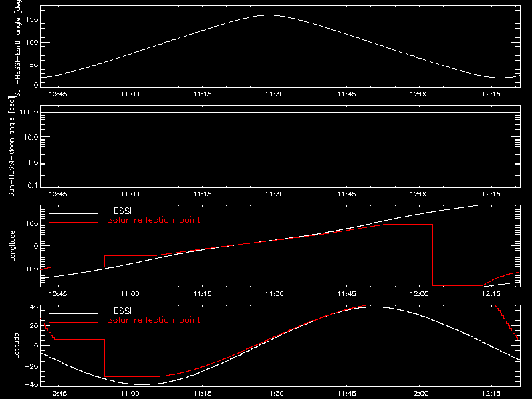532x399 pixels.
Task: Click 0.1 tick on Moon angle axis
Action: click(33, 185)
